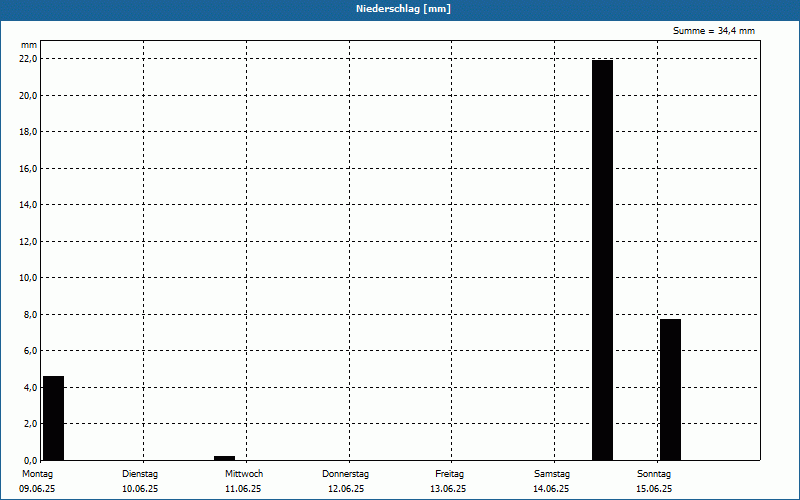Select the Summe = 34,4 mm total label
Image resolution: width=800 pixels, height=500 pixels.
pos(714,31)
